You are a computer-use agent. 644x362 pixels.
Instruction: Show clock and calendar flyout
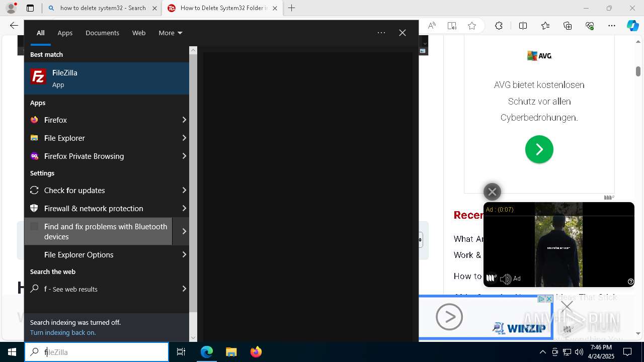click(x=601, y=352)
